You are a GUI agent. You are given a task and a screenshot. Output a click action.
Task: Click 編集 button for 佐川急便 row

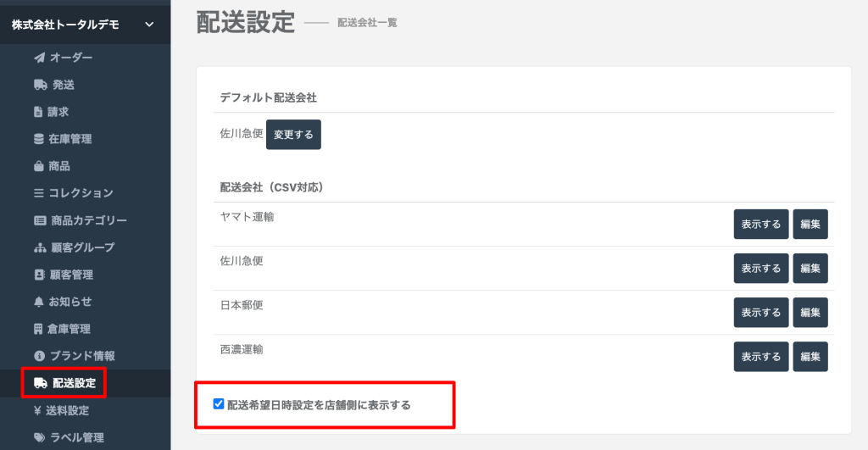coord(810,269)
